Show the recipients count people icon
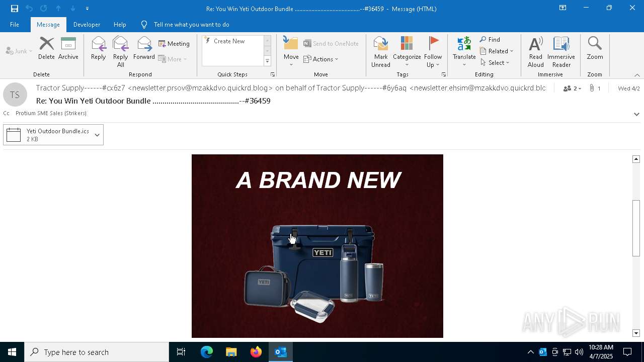 (572, 88)
